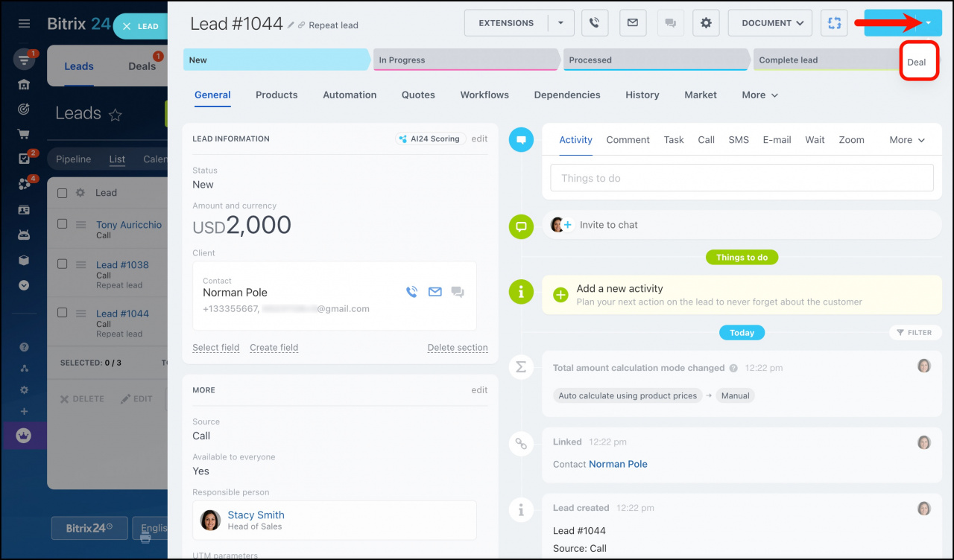Select Deal from the dropdown menu
Screen dimensions: 954x560
[917, 62]
